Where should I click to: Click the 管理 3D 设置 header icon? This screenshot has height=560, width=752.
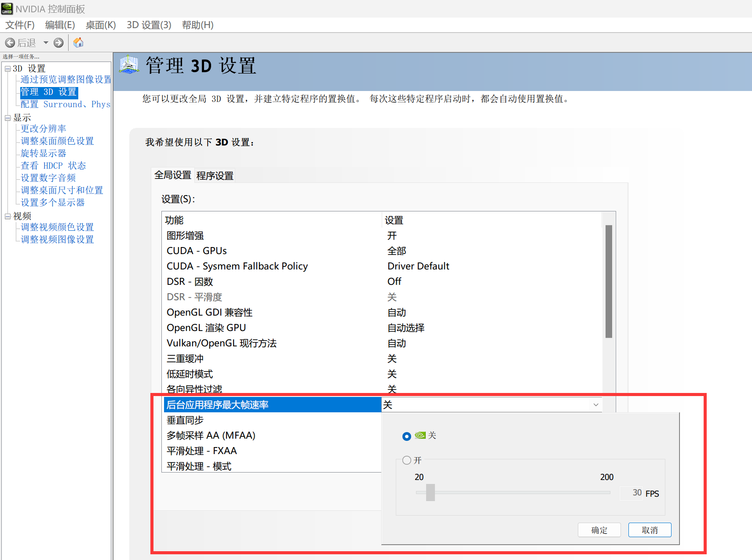pyautogui.click(x=129, y=65)
